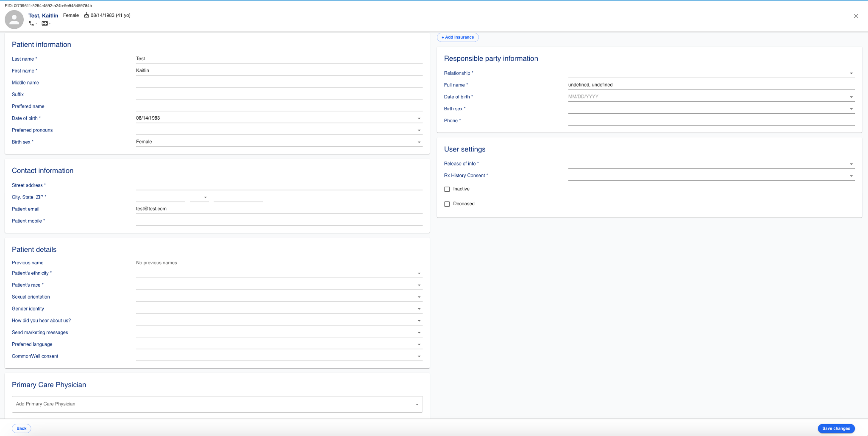This screenshot has height=436, width=868.
Task: Click the phone icon under patient name
Action: tap(31, 24)
